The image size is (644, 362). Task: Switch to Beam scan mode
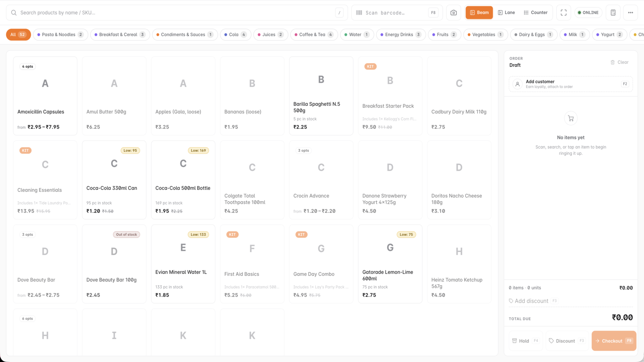click(479, 12)
